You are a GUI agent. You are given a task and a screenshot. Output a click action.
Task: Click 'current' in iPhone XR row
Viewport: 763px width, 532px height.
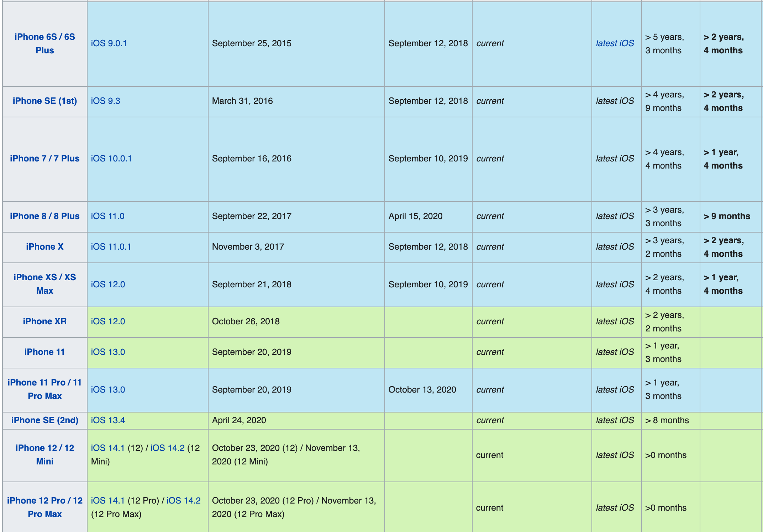(490, 321)
